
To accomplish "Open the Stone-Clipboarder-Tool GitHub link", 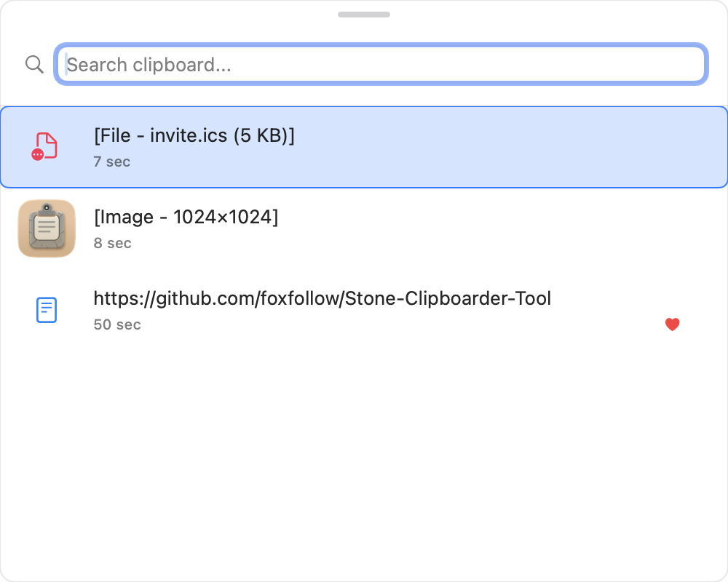I will point(322,298).
